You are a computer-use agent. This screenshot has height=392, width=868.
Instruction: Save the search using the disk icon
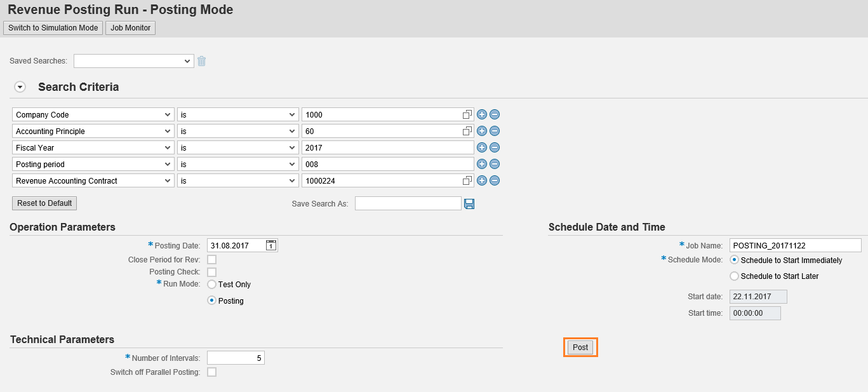(x=469, y=203)
